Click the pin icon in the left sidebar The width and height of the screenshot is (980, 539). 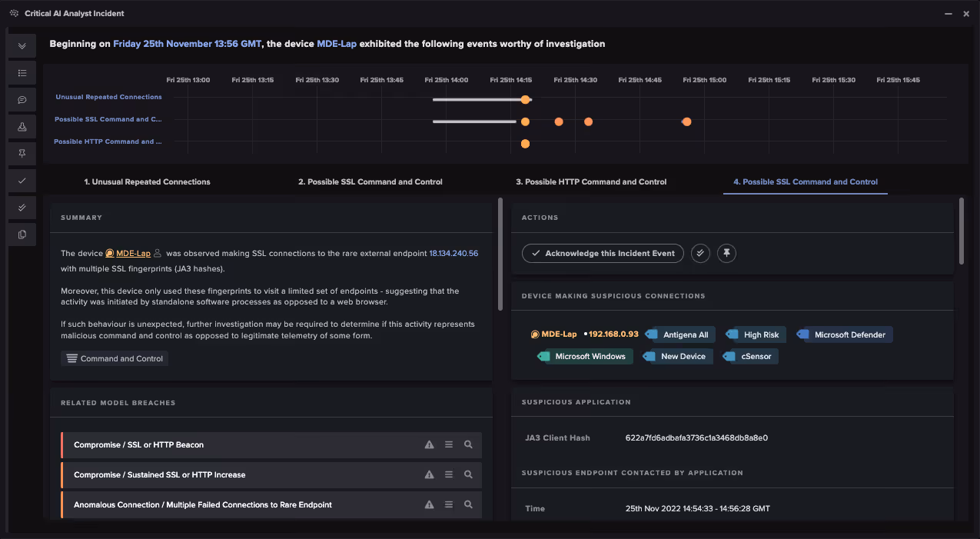click(x=22, y=154)
